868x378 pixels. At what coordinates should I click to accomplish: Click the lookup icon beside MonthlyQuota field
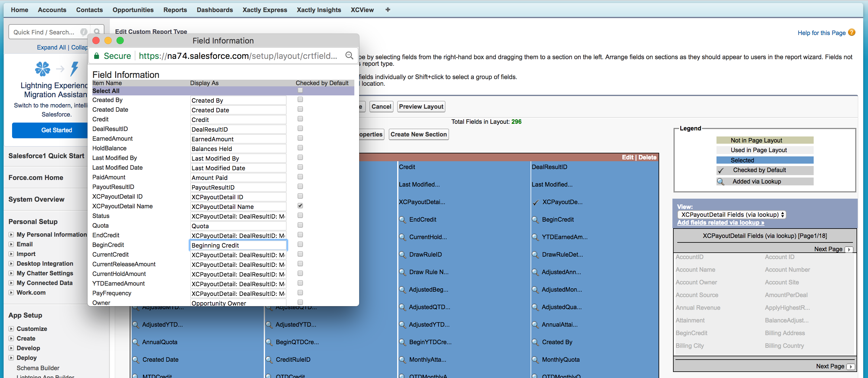535,360
